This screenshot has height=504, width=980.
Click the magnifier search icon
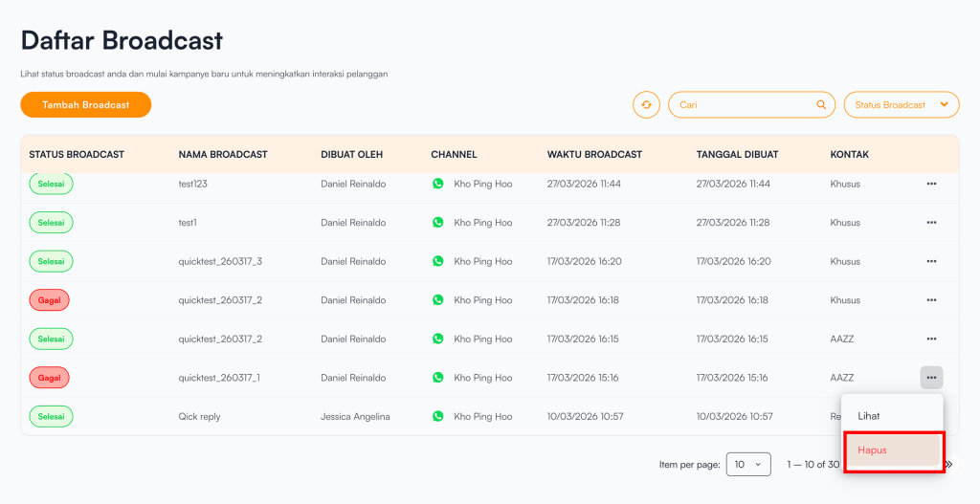[x=820, y=105]
